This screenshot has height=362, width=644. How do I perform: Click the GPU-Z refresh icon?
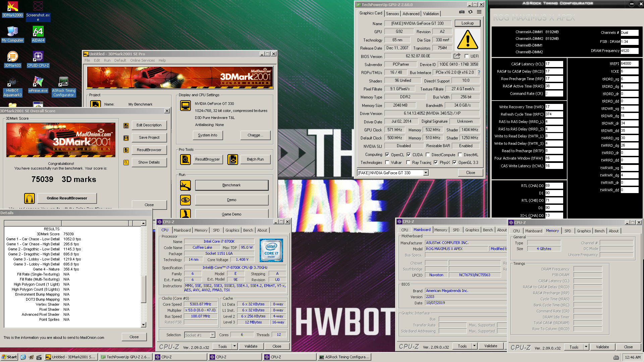(x=470, y=12)
